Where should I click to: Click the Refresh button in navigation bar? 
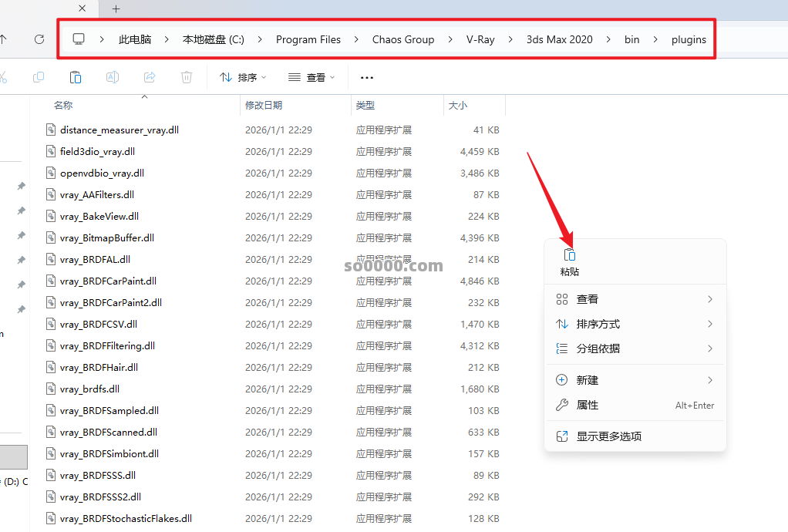coord(39,39)
